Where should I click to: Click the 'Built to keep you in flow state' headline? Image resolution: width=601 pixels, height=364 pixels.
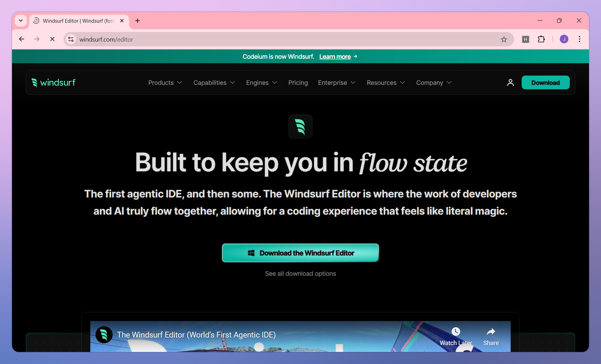pos(300,162)
